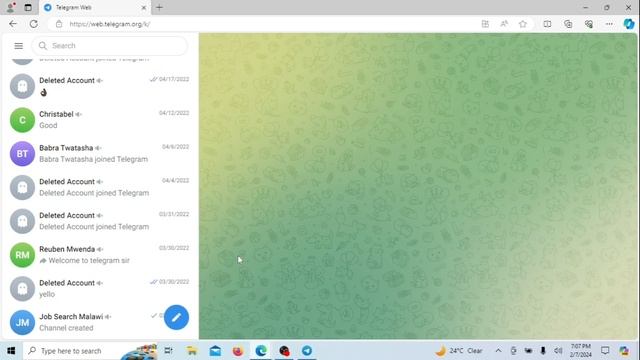Add this page to favorites
This screenshot has width=640, height=360.
tap(523, 24)
